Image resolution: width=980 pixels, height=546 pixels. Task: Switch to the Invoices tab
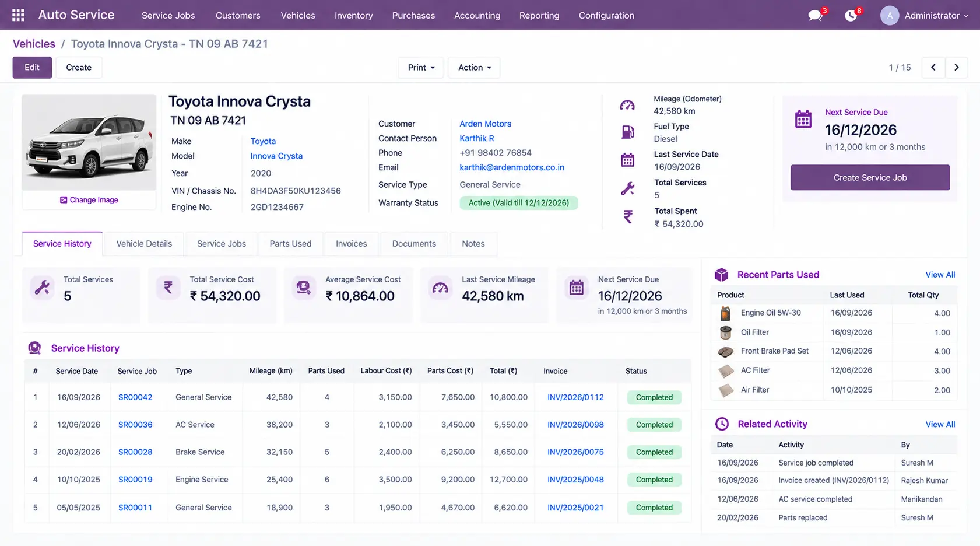click(352, 244)
